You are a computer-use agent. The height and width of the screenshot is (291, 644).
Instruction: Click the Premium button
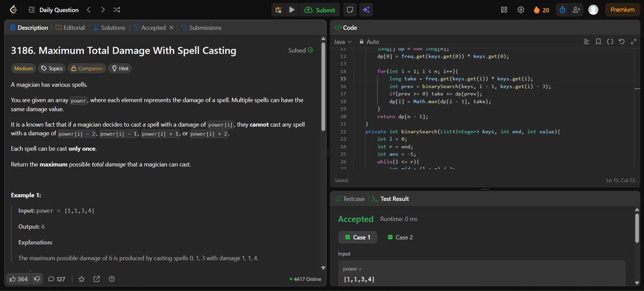[x=622, y=10]
